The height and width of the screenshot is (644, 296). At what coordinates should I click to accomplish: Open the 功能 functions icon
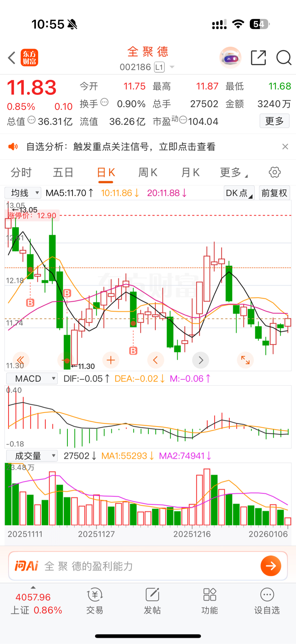(x=210, y=602)
